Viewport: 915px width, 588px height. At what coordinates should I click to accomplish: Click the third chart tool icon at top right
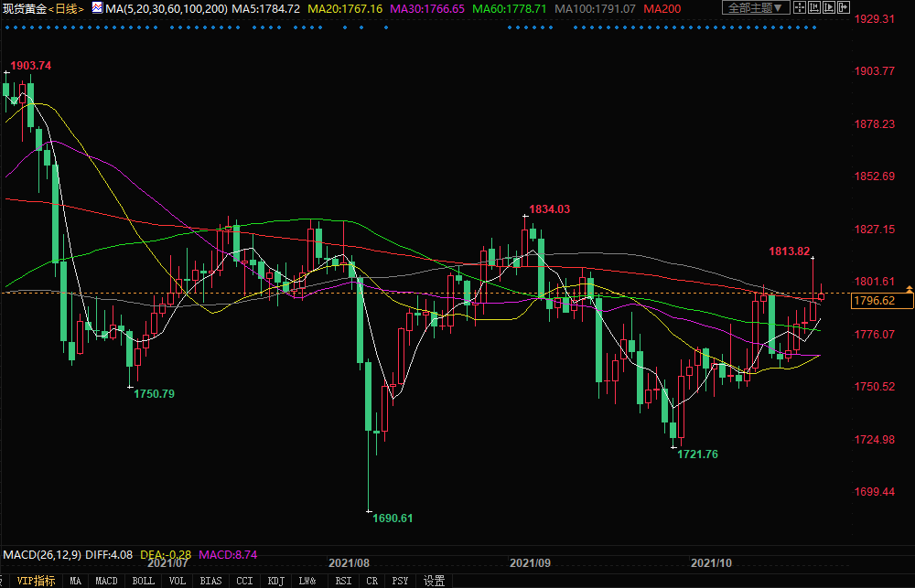[828, 8]
